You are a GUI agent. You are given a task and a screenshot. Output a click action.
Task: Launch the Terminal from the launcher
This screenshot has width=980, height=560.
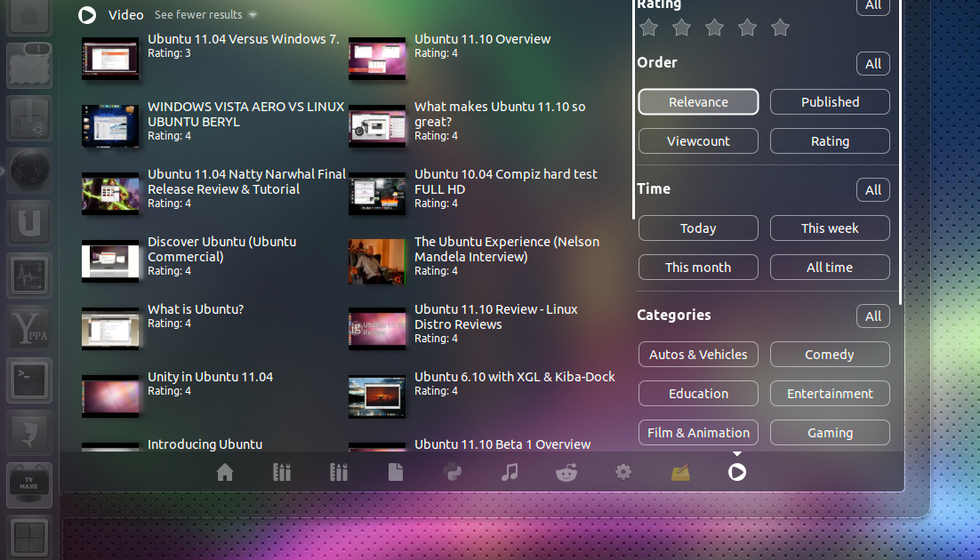(x=29, y=380)
